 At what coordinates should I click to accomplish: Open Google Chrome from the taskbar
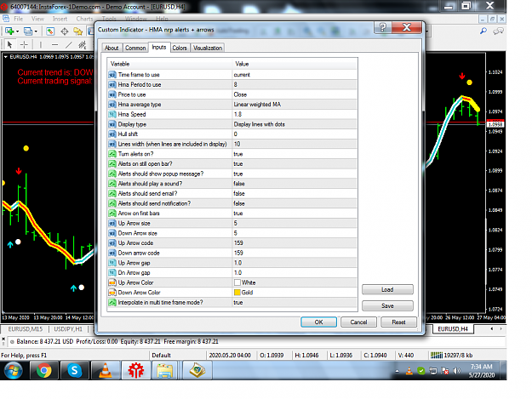pyautogui.click(x=44, y=370)
